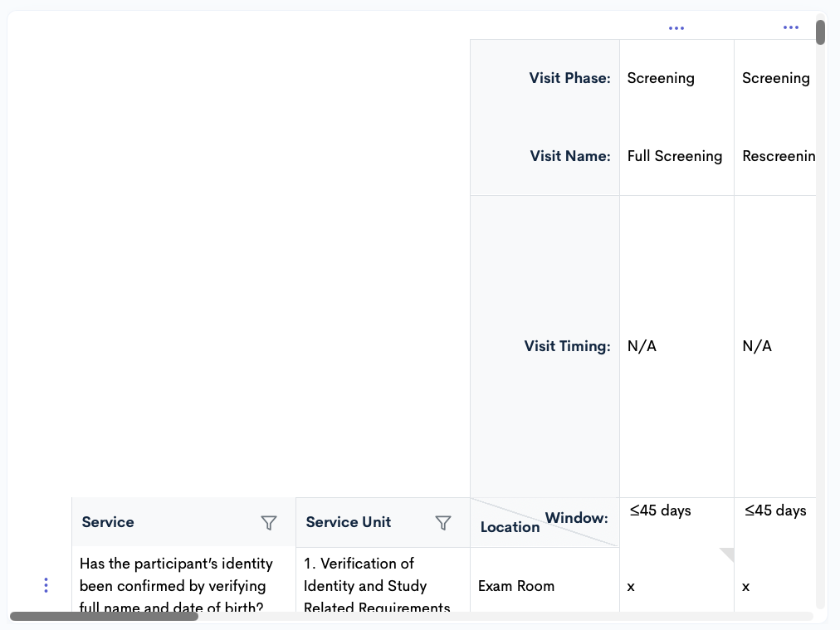Click the Full Screening visit name cell

tap(675, 156)
